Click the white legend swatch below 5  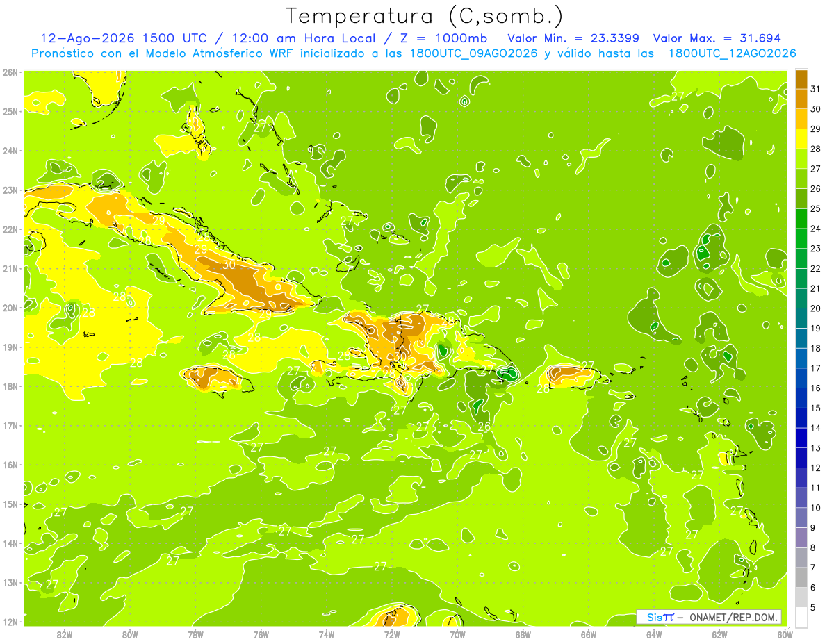(x=801, y=617)
